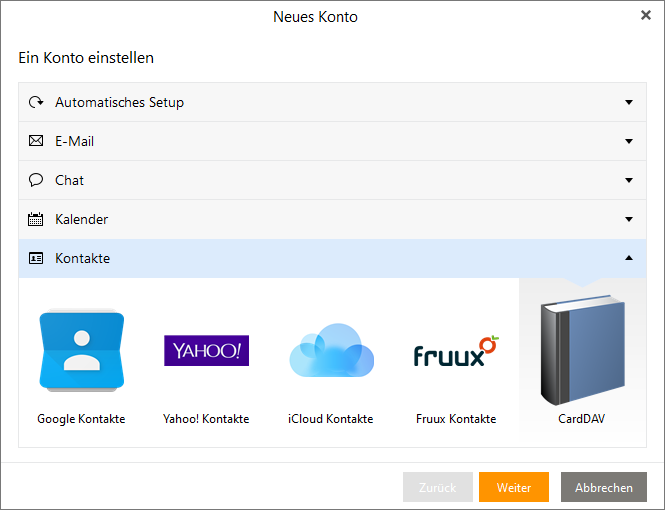Screen dimensions: 665x510
Task: Expand the Chat section arrow
Action: point(629,180)
